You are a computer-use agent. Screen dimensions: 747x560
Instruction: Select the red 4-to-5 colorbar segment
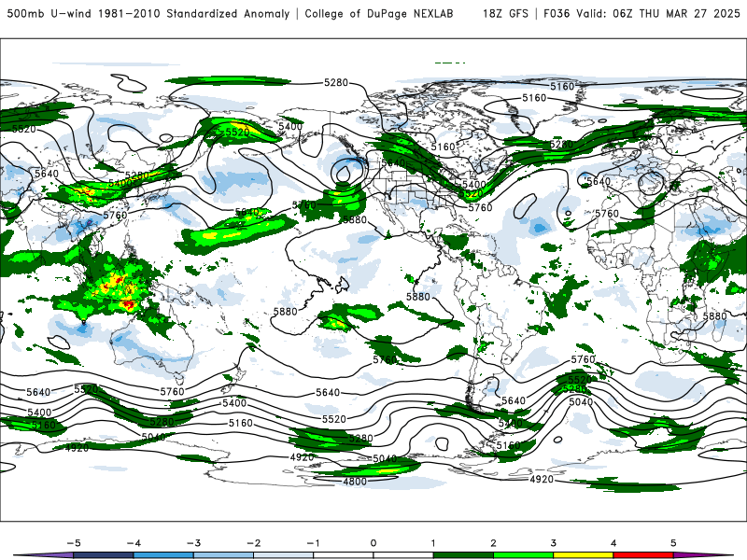[643, 555]
